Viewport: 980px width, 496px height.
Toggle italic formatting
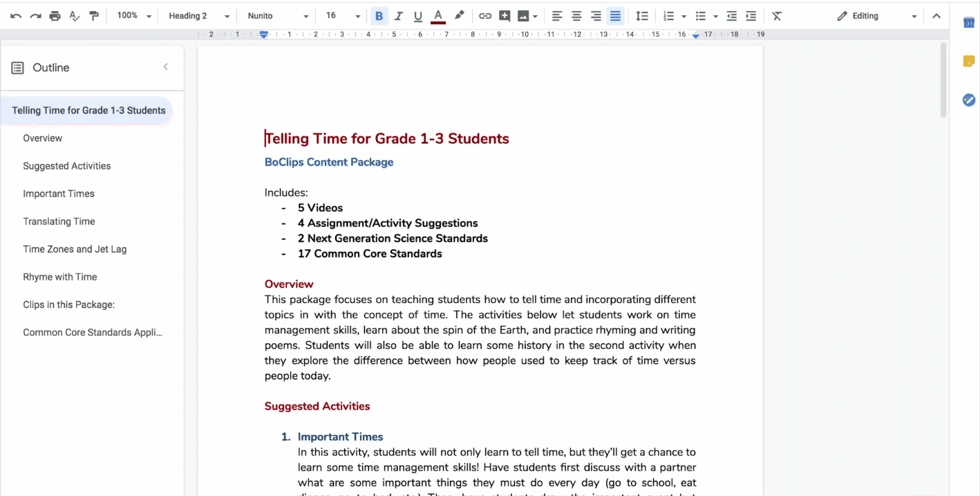398,16
